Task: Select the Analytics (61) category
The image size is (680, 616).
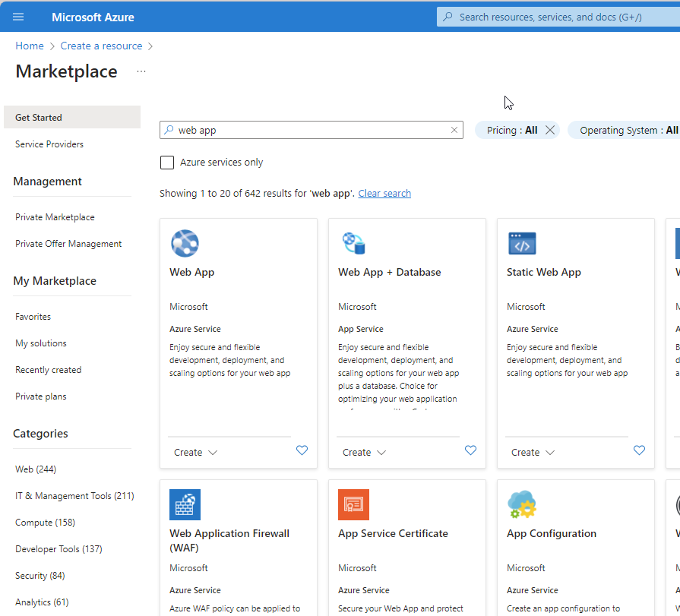Action: pos(42,602)
